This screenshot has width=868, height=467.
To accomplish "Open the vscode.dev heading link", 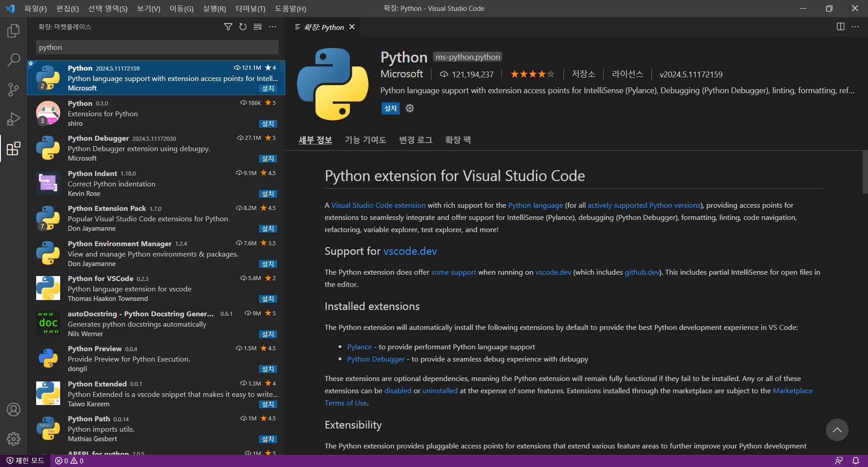I will pyautogui.click(x=410, y=251).
